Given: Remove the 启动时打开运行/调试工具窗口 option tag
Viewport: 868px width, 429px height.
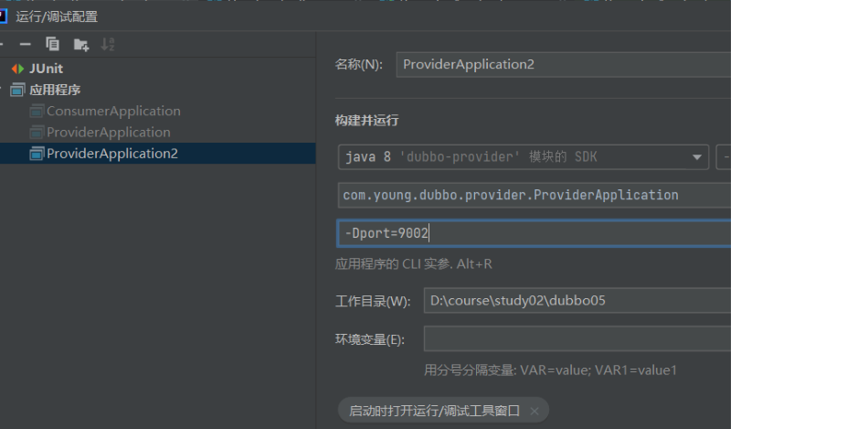Looking at the screenshot, I should [535, 411].
